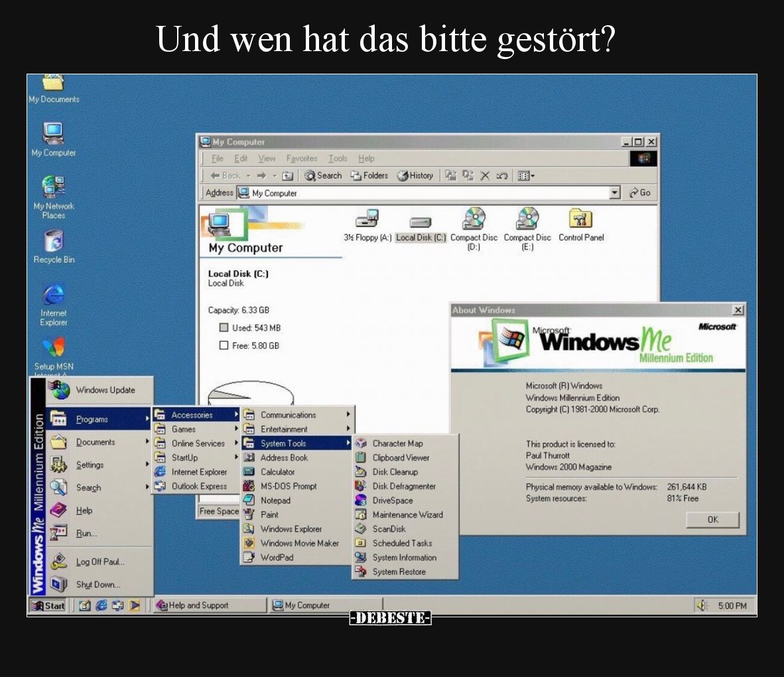Click Show Desktop quick launch icon
Viewport: 784px width, 677px height.
[x=84, y=606]
